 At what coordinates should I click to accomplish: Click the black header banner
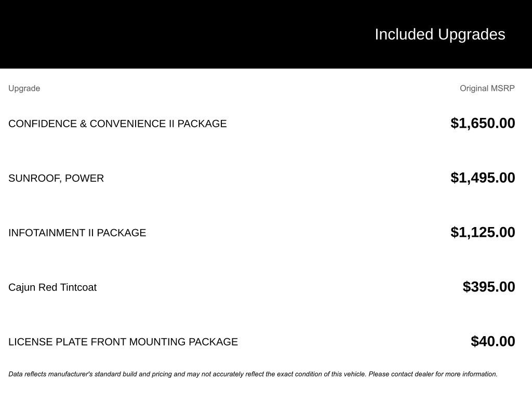pyautogui.click(x=266, y=34)
